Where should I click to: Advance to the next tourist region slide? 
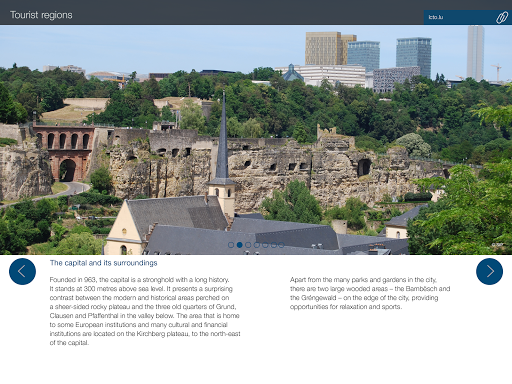(x=489, y=271)
